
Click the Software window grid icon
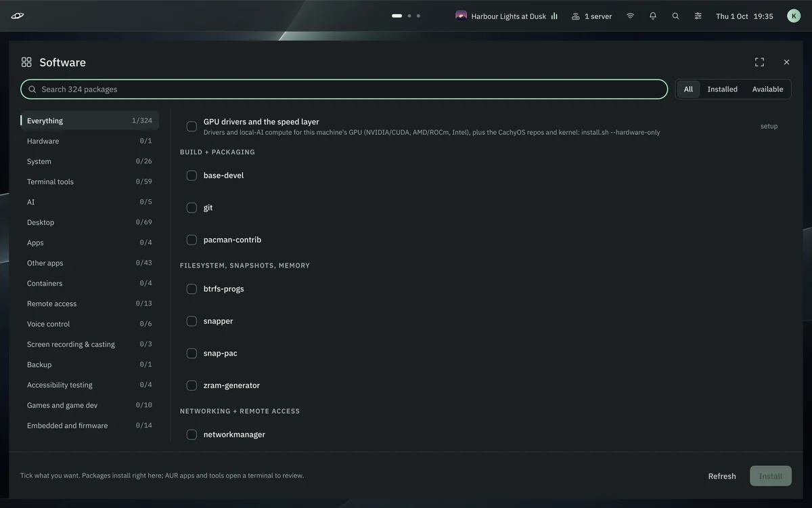26,62
